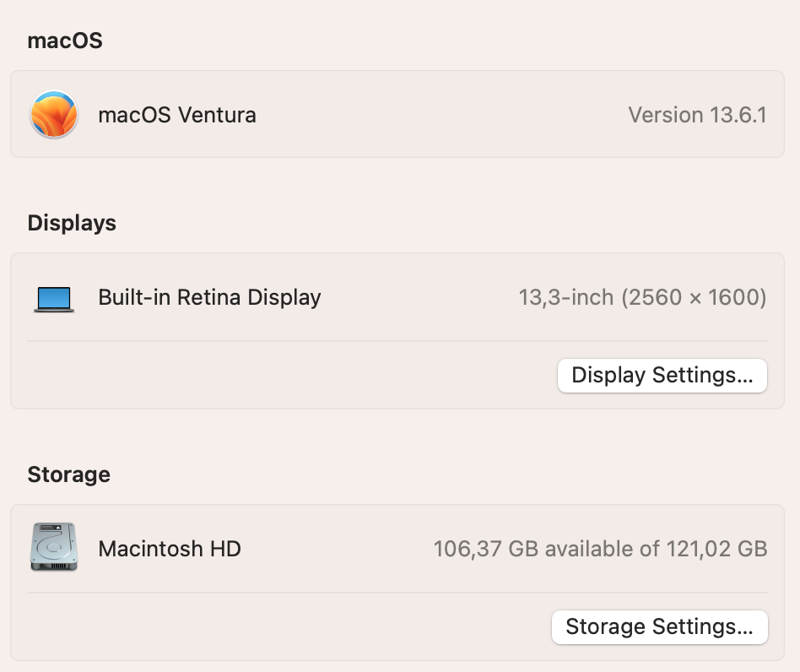This screenshot has height=672, width=800.
Task: Open Storage Settings
Action: point(659,627)
